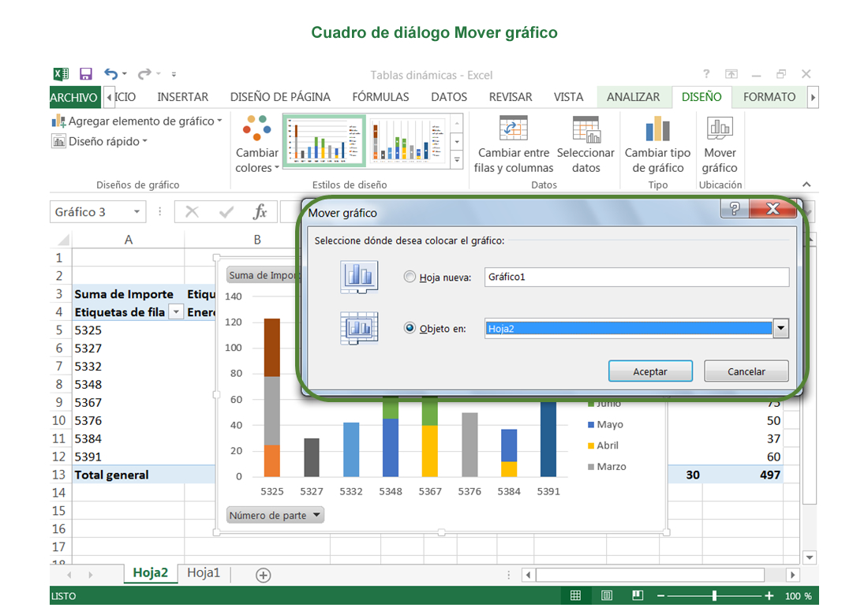Viewport: 868px width, 615px height.
Task: Click the Hoja nueva name input field
Action: 637,277
